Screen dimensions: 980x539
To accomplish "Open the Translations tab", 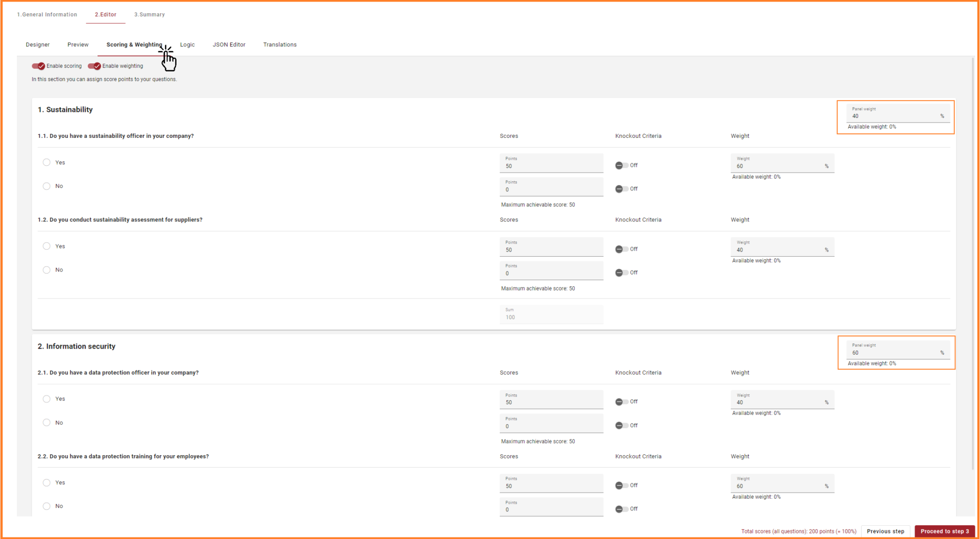I will click(x=280, y=45).
